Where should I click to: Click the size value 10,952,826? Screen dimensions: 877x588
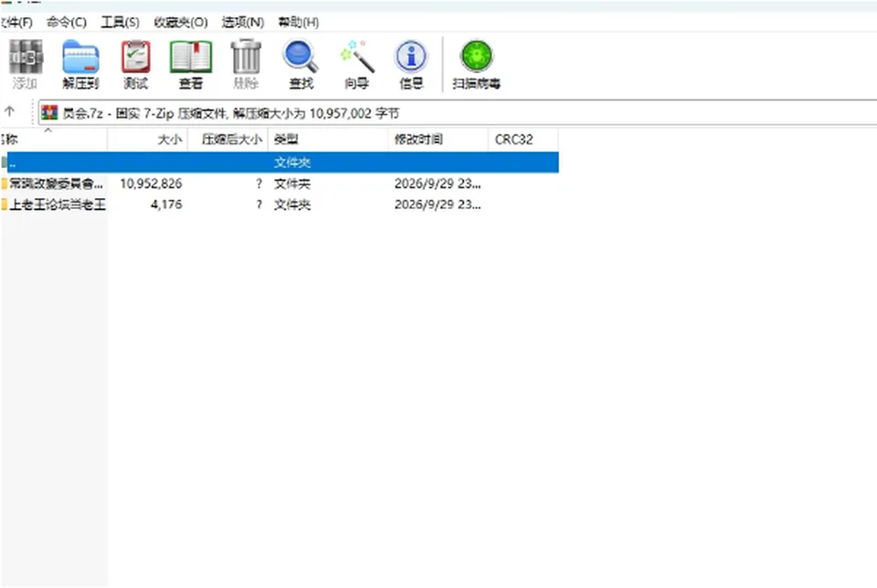151,184
